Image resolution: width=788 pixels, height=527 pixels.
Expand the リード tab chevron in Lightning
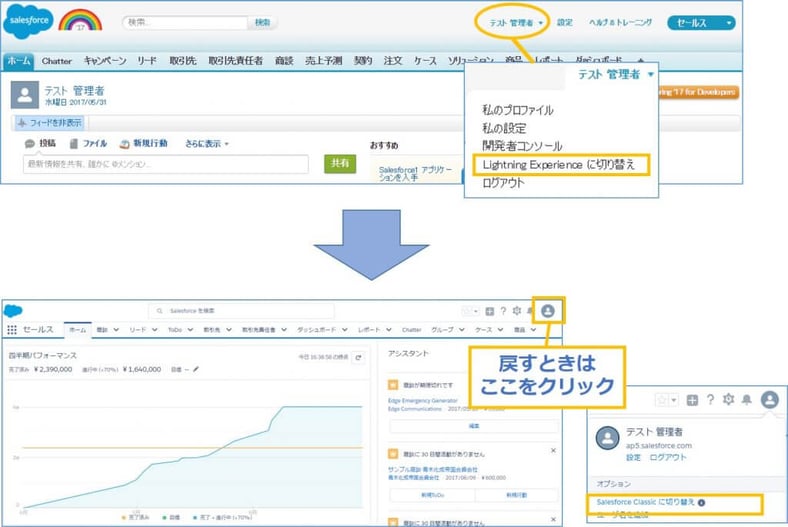154,330
